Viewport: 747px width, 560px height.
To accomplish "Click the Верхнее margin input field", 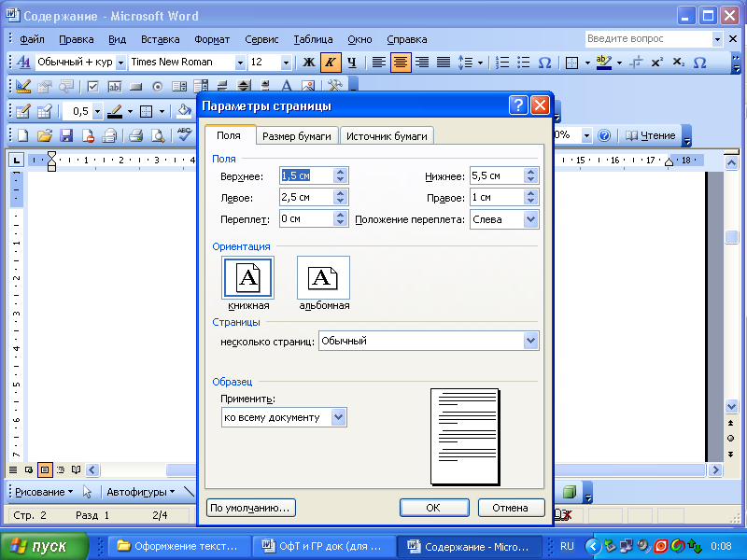I will [306, 175].
